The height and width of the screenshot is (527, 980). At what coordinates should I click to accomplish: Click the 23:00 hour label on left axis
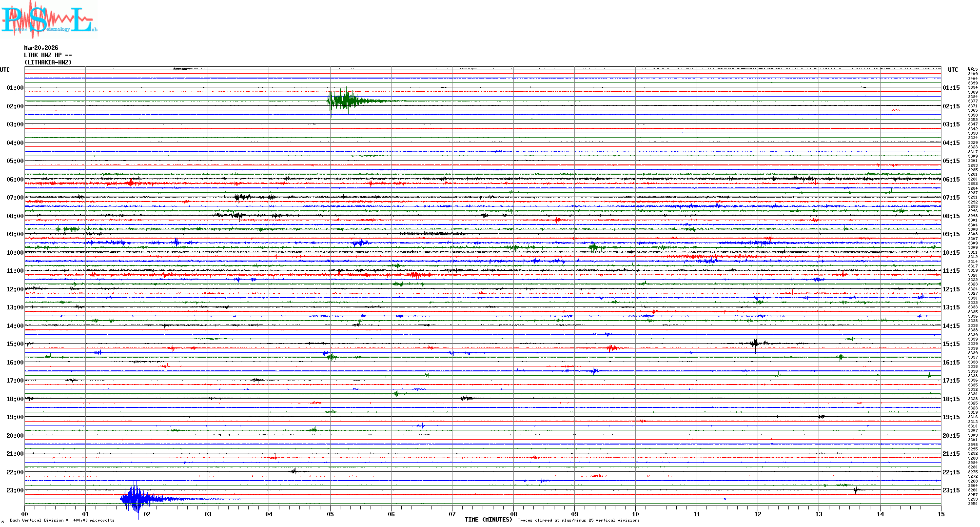point(15,490)
